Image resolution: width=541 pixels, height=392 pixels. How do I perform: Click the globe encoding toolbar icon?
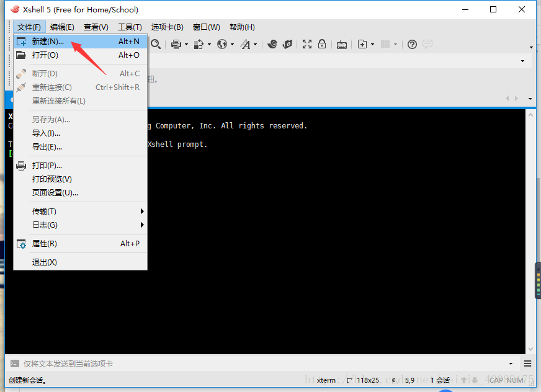point(222,44)
